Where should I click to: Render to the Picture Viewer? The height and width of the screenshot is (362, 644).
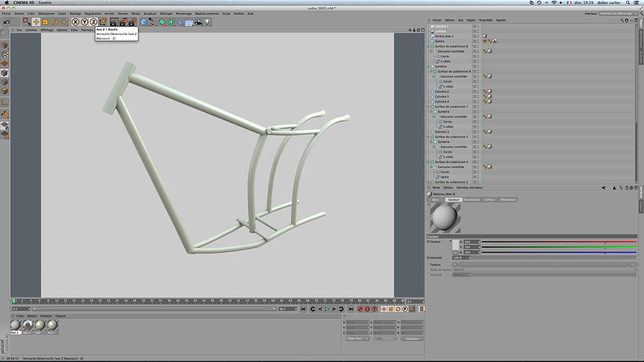[123, 22]
